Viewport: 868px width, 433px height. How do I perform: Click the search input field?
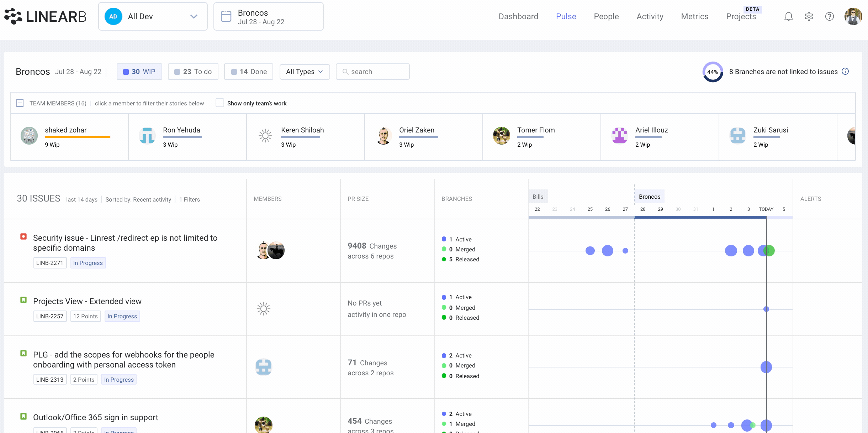tap(372, 72)
